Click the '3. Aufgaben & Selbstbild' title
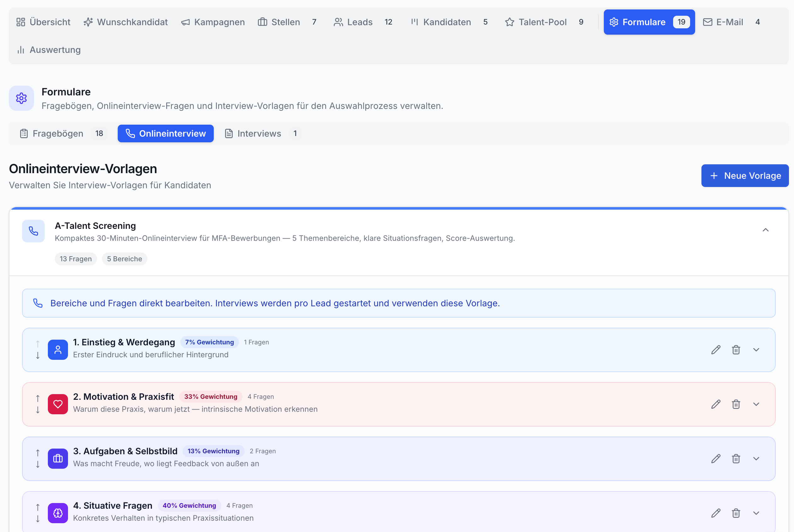The image size is (794, 532). [125, 451]
